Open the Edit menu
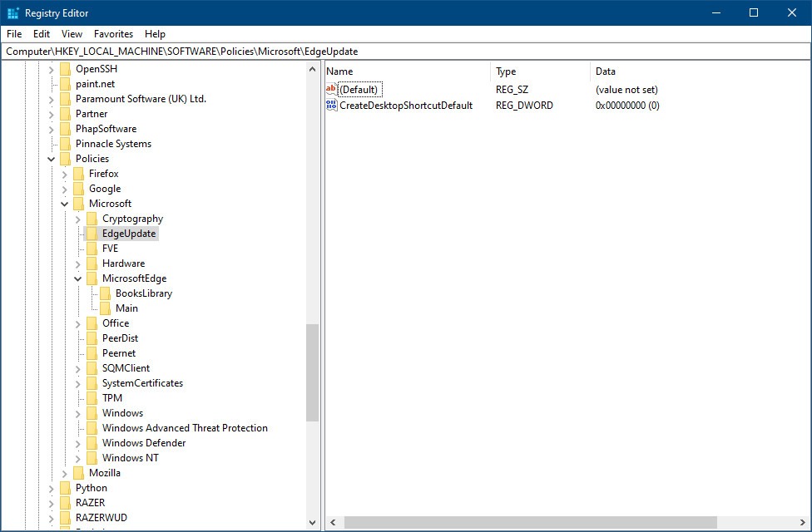 click(42, 34)
